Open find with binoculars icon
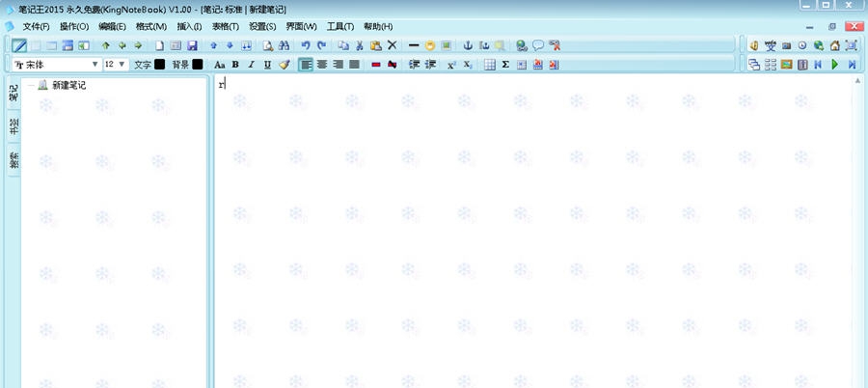 tap(284, 45)
